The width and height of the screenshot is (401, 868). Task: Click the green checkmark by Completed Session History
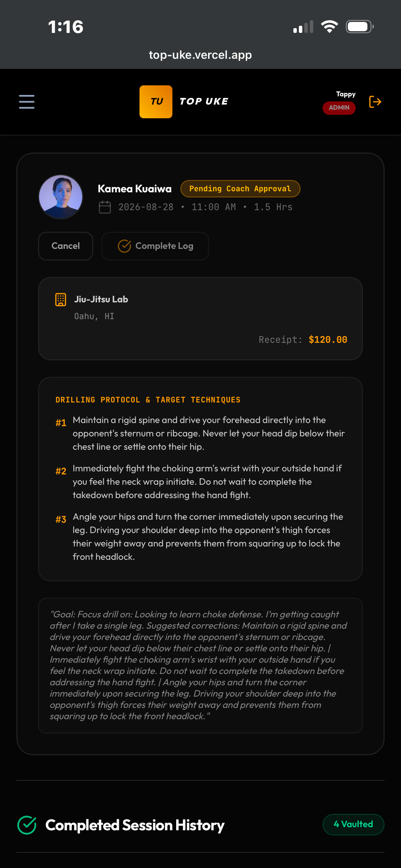coord(27,825)
